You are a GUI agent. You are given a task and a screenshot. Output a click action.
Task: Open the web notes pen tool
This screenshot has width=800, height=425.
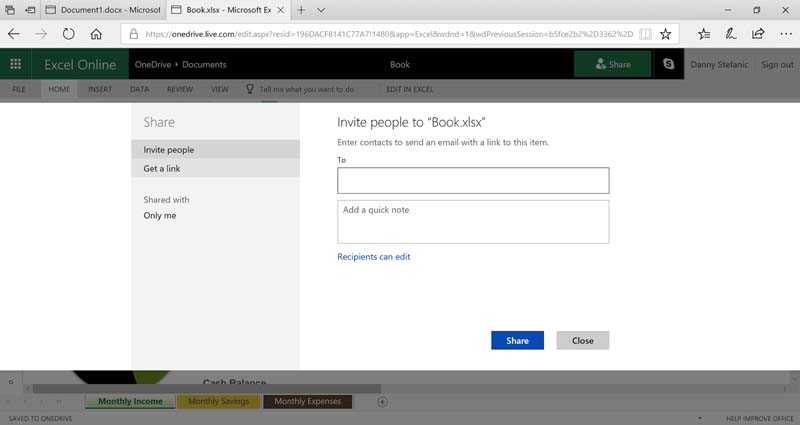[731, 34]
